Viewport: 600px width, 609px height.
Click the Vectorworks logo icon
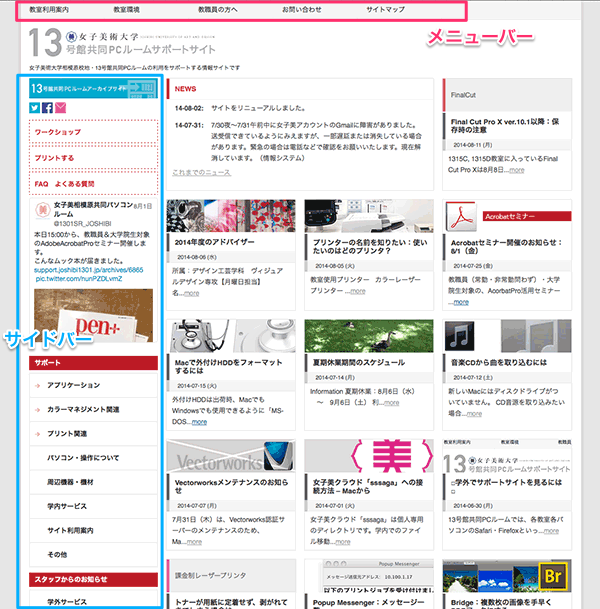[x=279, y=456]
